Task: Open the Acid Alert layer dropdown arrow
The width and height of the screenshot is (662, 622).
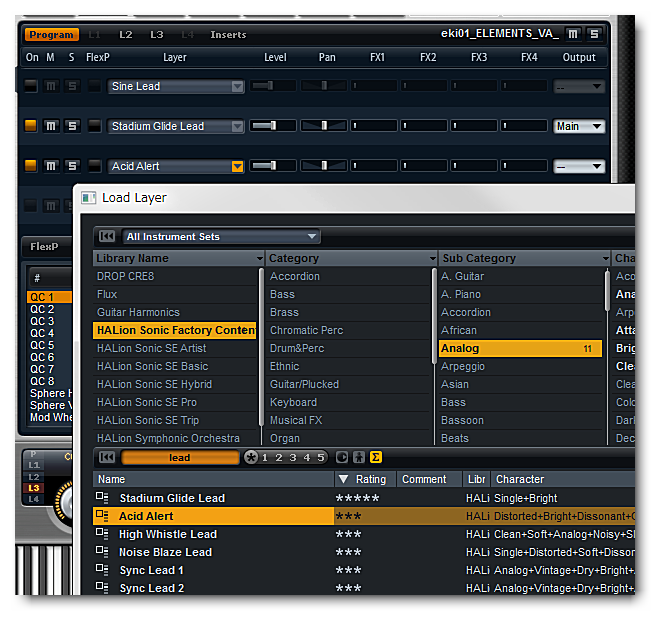Action: (237, 166)
